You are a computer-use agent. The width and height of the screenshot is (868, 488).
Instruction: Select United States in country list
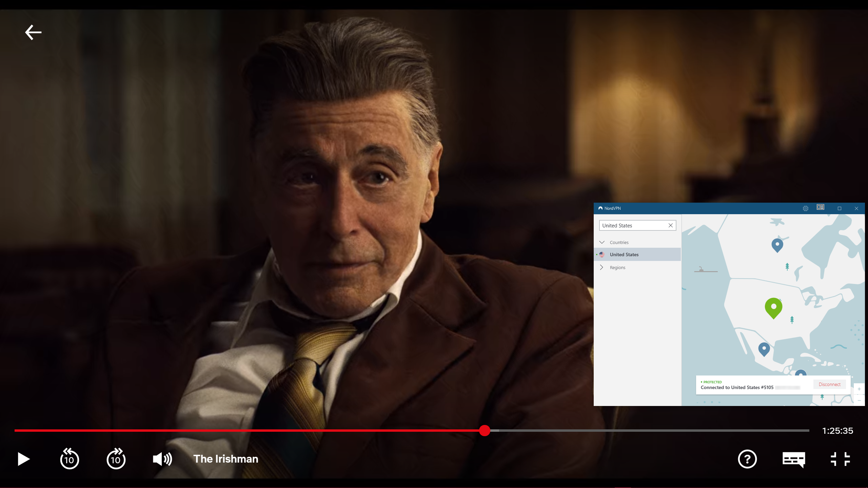tap(637, 255)
